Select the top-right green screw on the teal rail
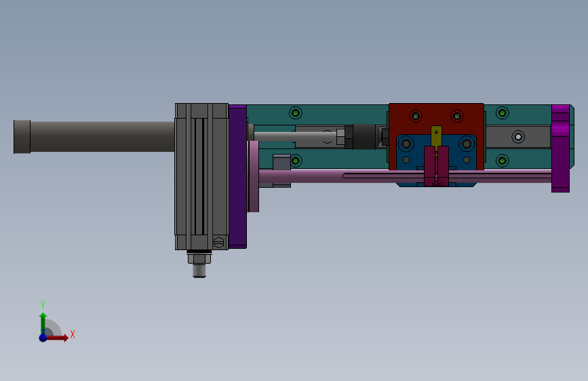 click(x=502, y=113)
